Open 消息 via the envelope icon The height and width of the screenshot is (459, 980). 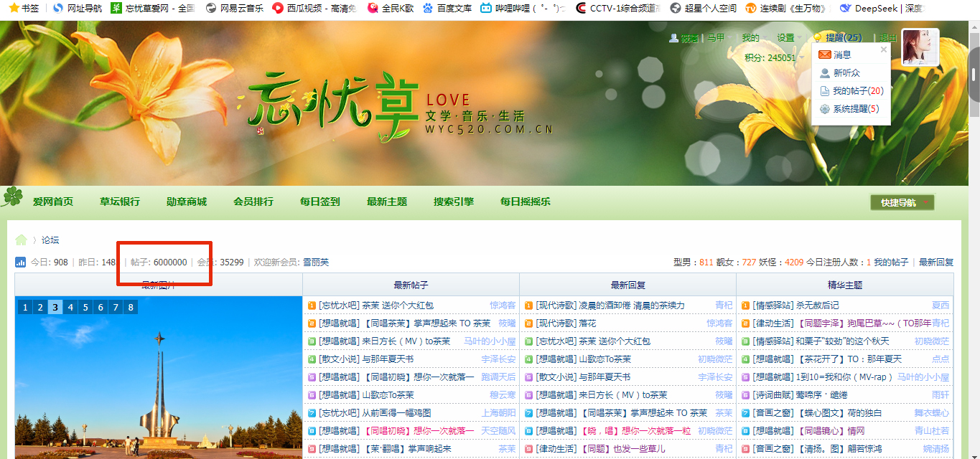pos(825,55)
